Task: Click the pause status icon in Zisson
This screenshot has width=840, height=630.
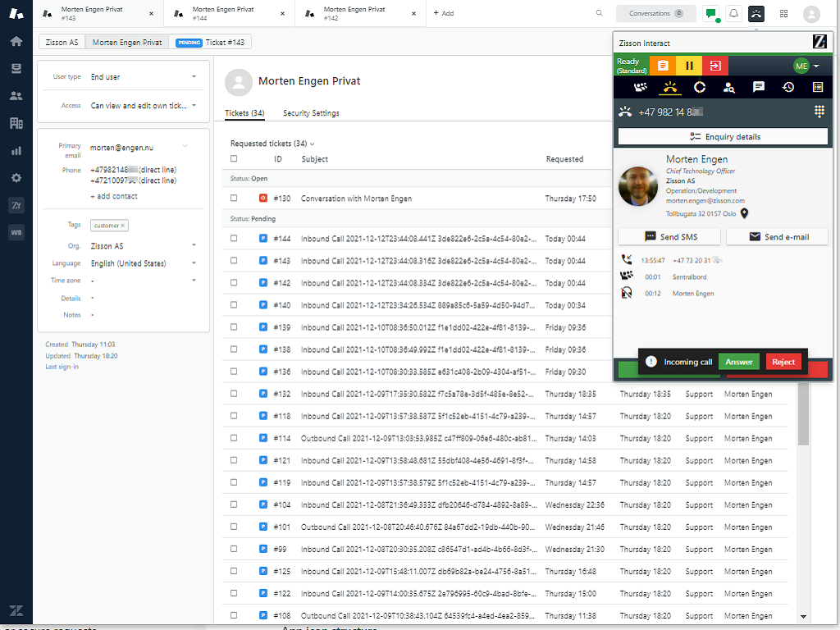Action: tap(689, 66)
